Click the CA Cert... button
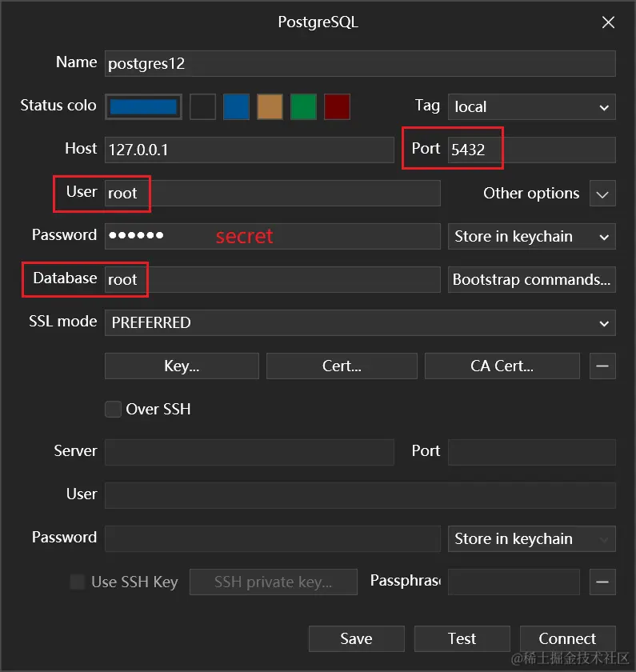This screenshot has width=636, height=672. point(502,366)
